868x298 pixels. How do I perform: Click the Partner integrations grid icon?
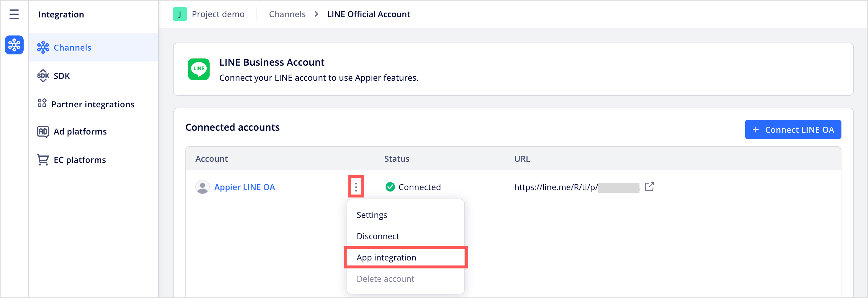pos(42,103)
